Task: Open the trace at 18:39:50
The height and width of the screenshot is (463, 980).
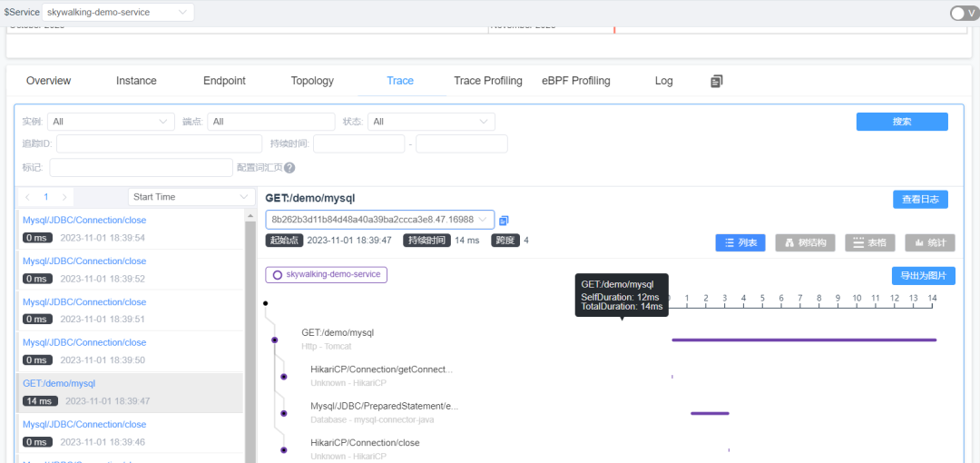Action: pos(130,351)
